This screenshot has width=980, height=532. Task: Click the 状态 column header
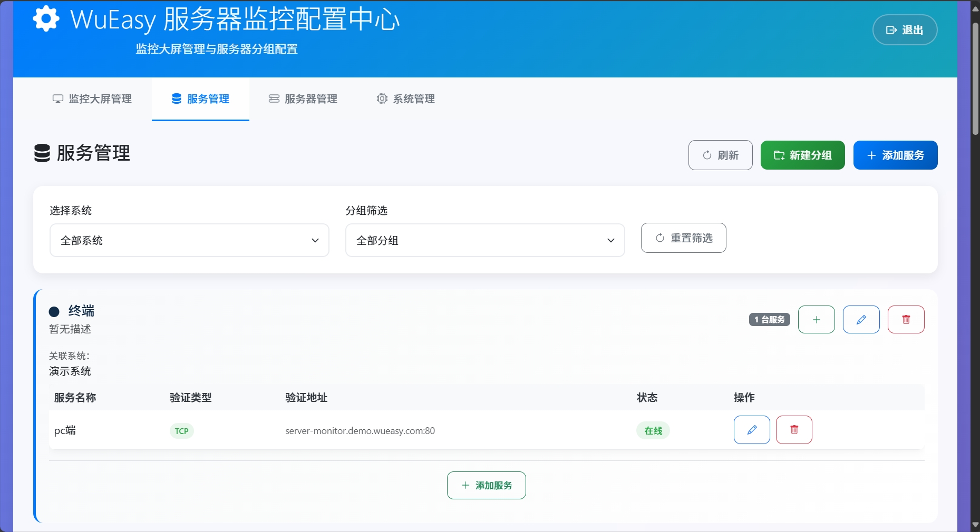tap(647, 398)
